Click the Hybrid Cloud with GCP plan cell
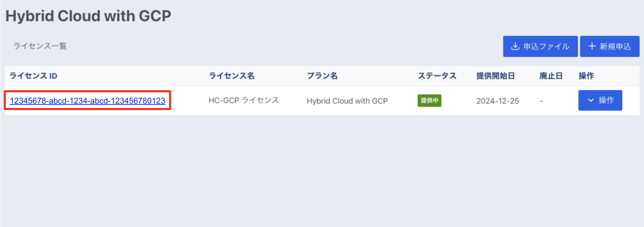The height and width of the screenshot is (227, 644). point(347,101)
